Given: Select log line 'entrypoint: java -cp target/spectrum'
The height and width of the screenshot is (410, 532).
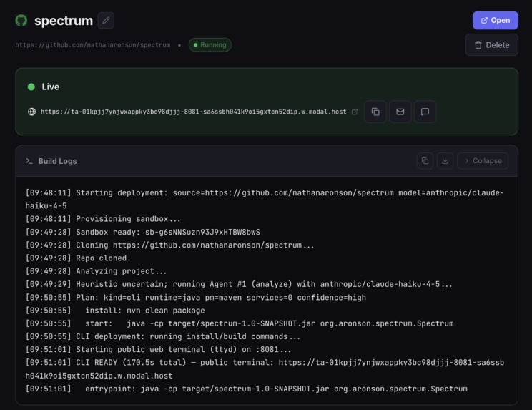Looking at the screenshot, I should (246, 389).
